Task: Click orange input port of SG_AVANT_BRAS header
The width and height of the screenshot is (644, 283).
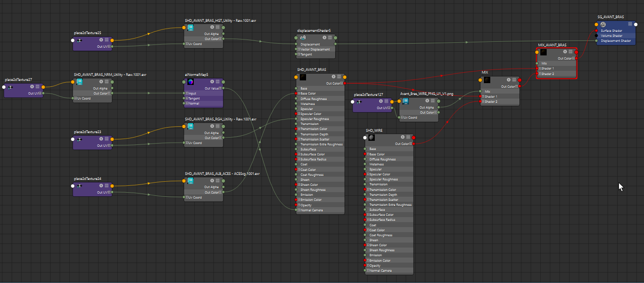Action: click(x=596, y=24)
